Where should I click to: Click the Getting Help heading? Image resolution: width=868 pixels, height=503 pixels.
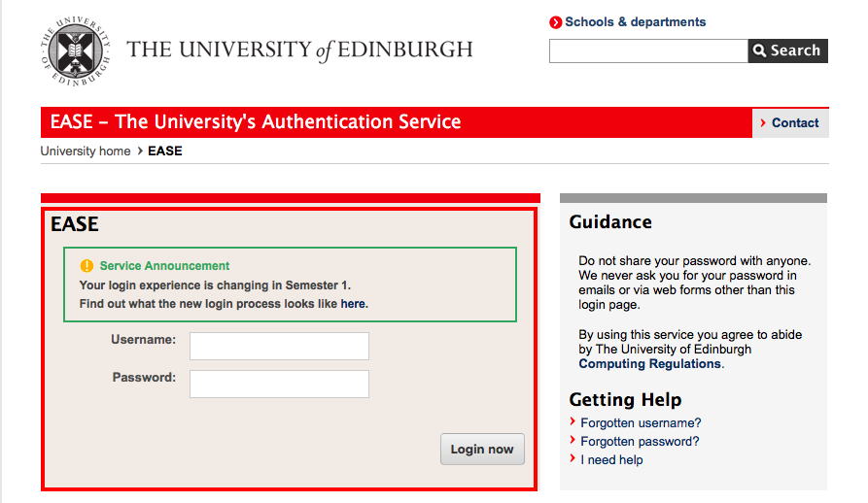pos(626,400)
